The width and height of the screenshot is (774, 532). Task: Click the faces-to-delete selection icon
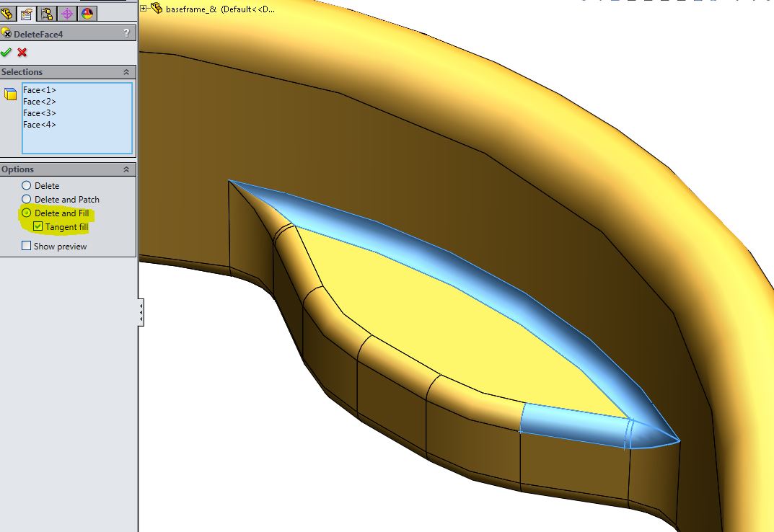tap(10, 94)
